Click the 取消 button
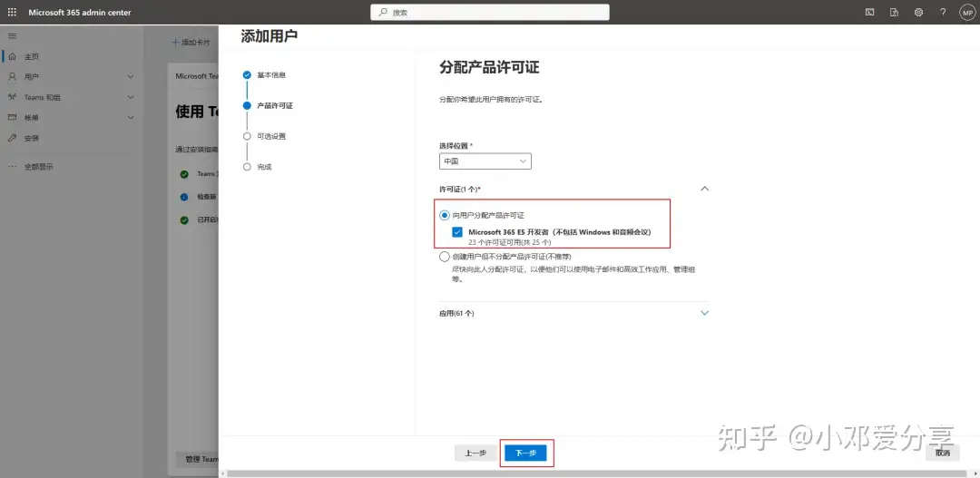Image resolution: width=980 pixels, height=478 pixels. (x=943, y=453)
